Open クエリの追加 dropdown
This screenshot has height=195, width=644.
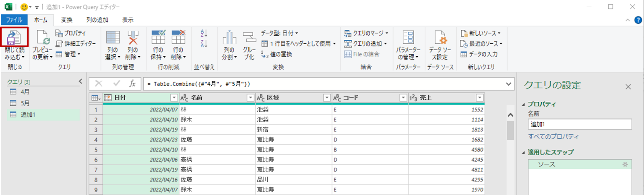[365, 43]
